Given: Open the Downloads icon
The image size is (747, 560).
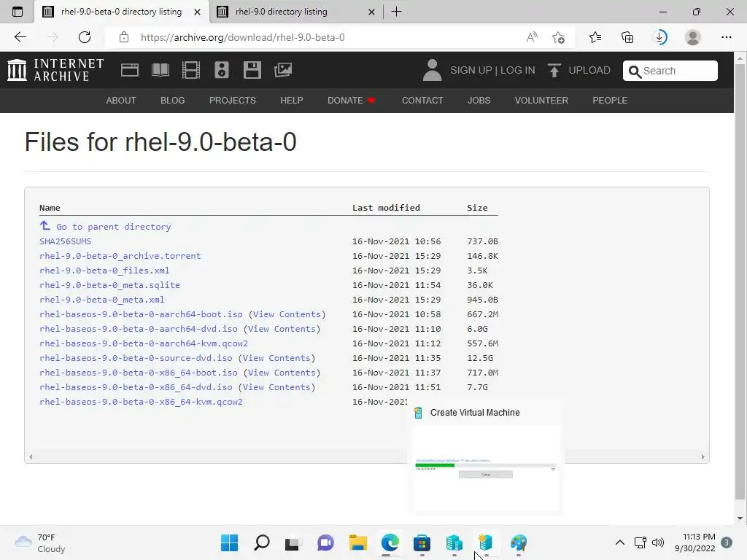Looking at the screenshot, I should (x=660, y=37).
